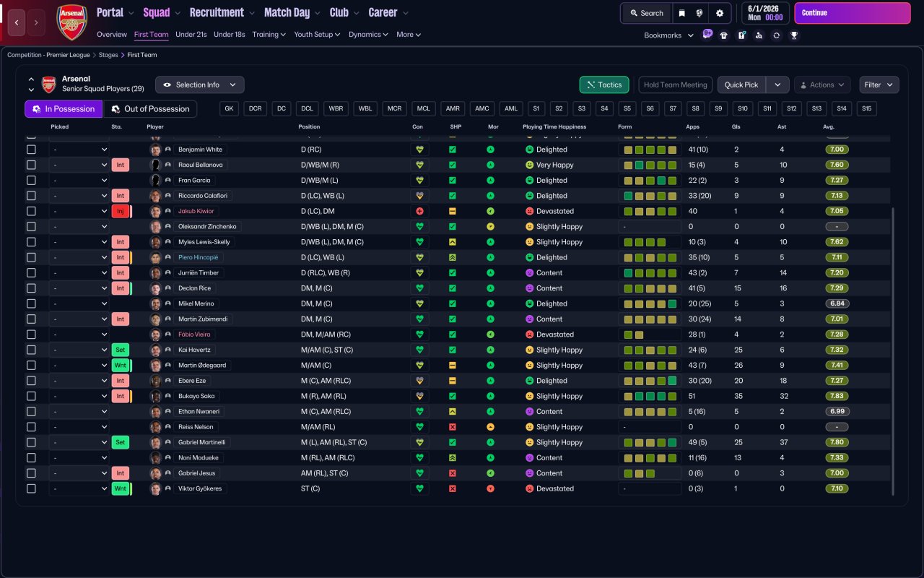
Task: Click the tactics board icon with alert dot
Action: coord(741,35)
